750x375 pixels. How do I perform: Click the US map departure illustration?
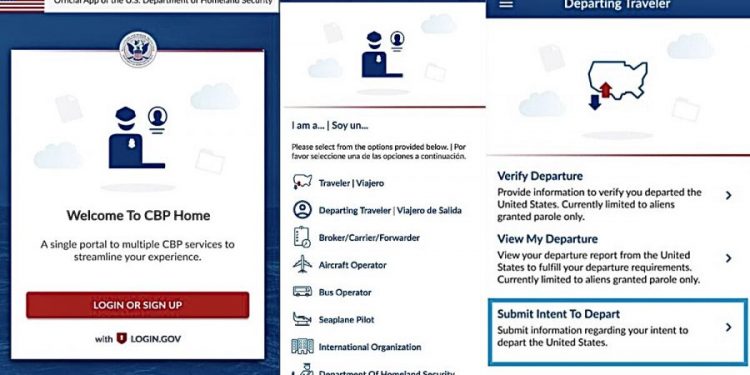[617, 85]
